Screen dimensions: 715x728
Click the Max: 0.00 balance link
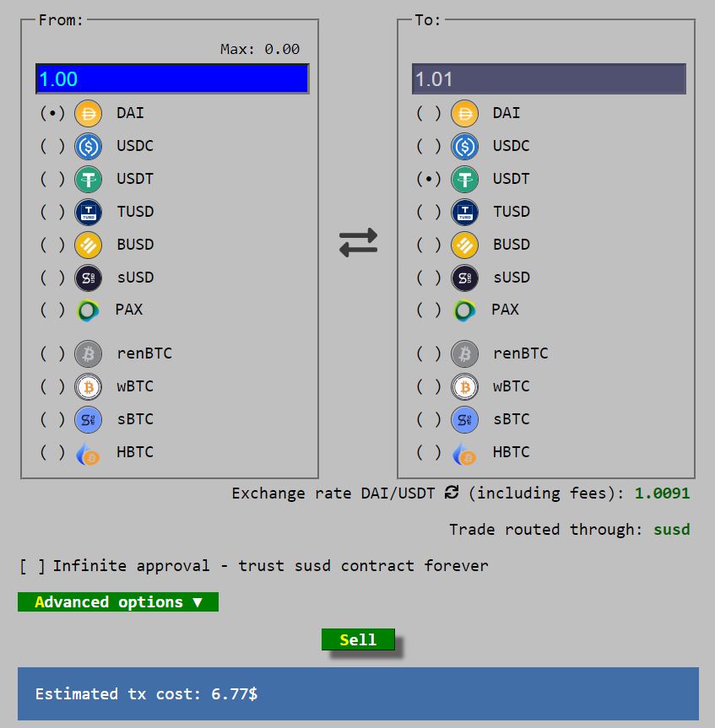259,50
